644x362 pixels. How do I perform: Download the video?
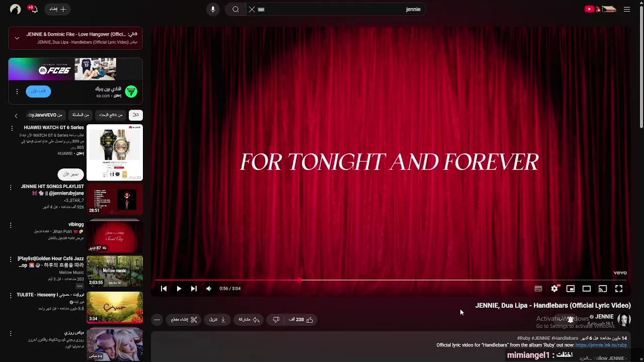click(x=217, y=320)
